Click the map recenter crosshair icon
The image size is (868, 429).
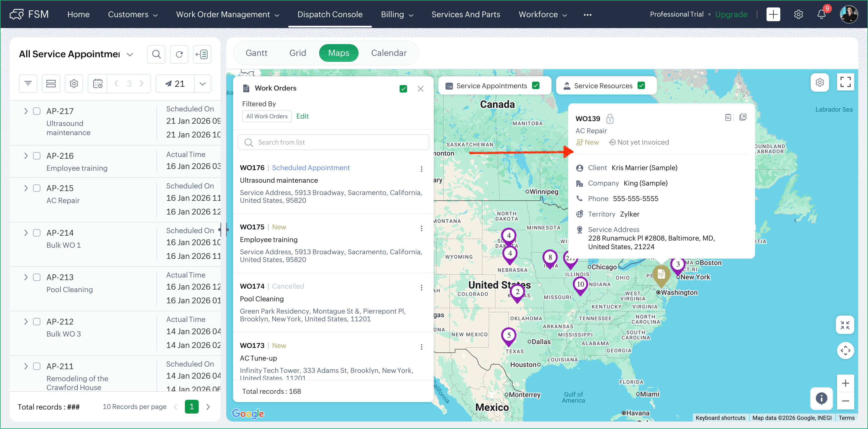[845, 351]
